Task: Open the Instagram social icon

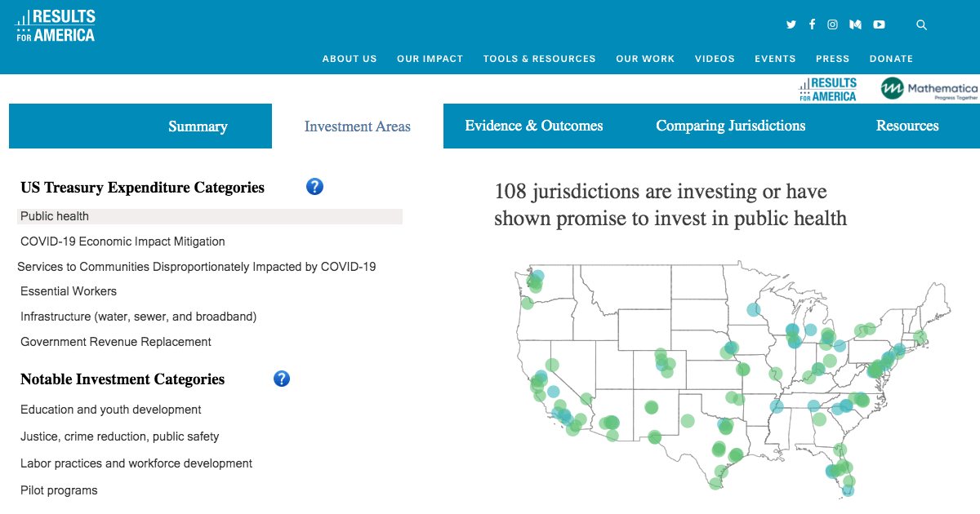Action: pyautogui.click(x=832, y=24)
